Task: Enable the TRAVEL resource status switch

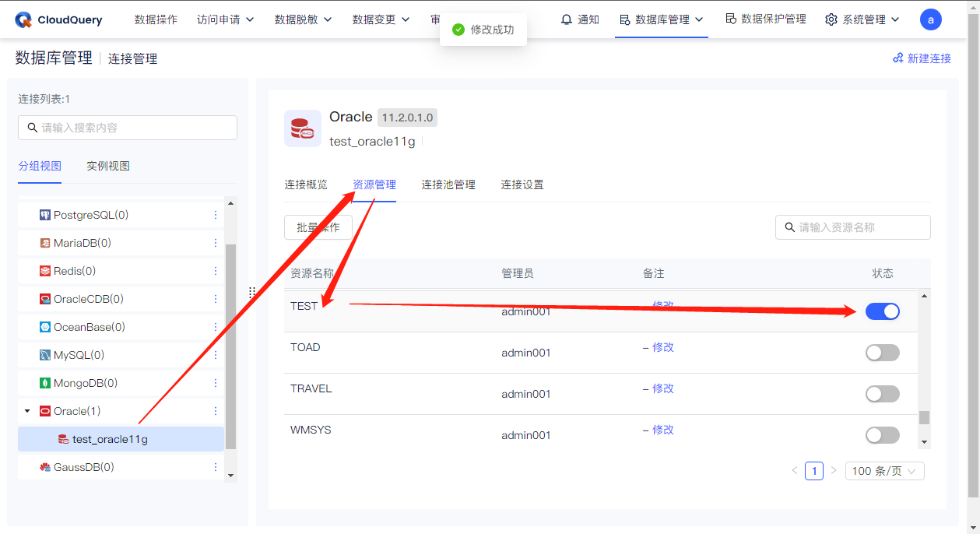Action: (x=883, y=394)
